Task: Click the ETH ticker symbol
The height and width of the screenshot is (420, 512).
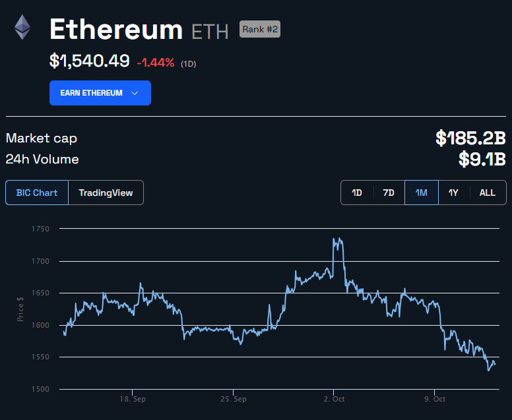Action: point(210,31)
